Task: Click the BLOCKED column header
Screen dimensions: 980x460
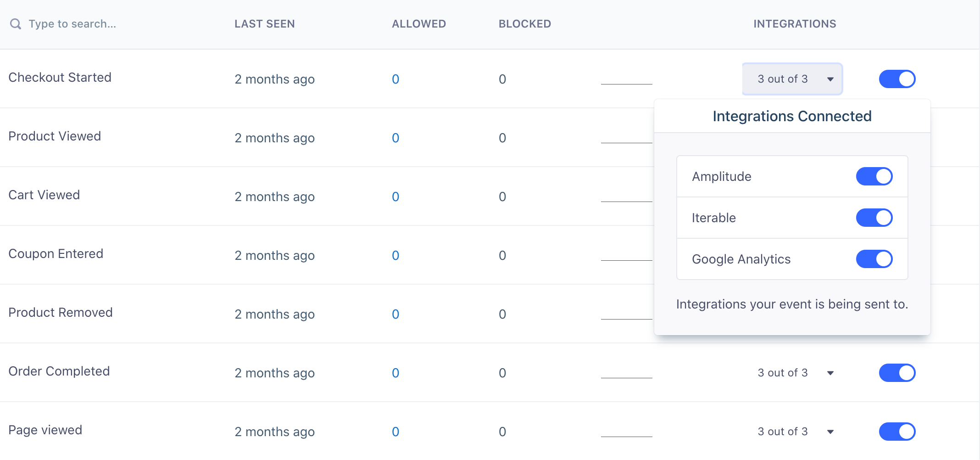Action: pos(524,23)
